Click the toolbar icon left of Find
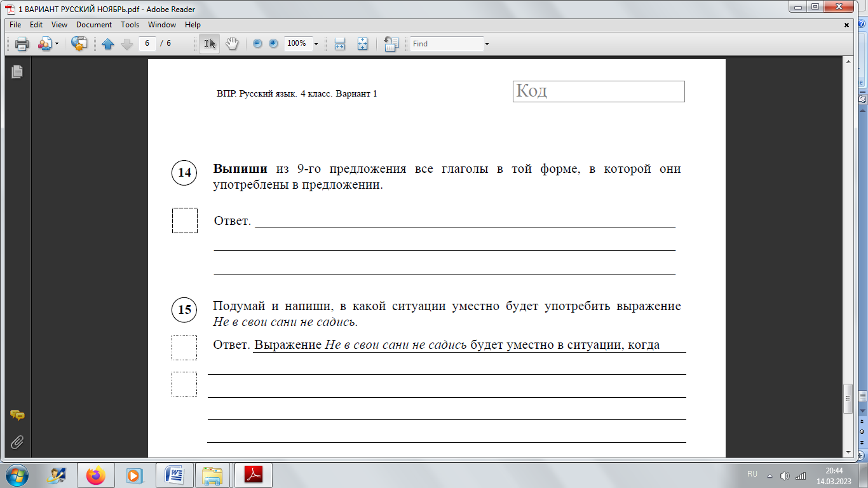 click(391, 44)
